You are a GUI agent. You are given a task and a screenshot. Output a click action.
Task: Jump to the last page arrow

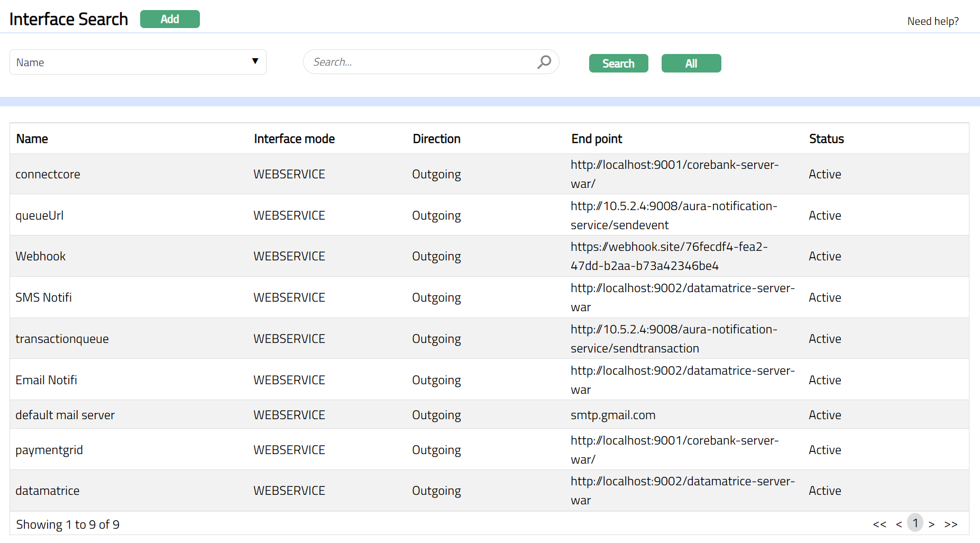950,524
